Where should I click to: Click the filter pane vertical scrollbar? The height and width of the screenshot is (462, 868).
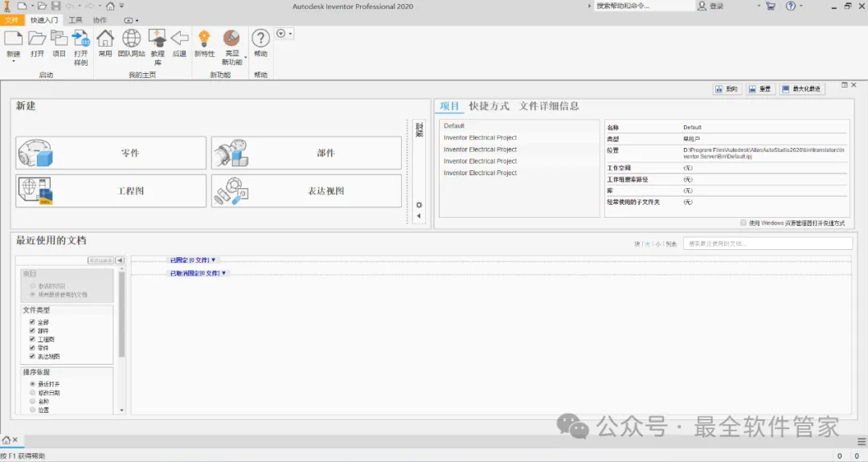[122, 313]
